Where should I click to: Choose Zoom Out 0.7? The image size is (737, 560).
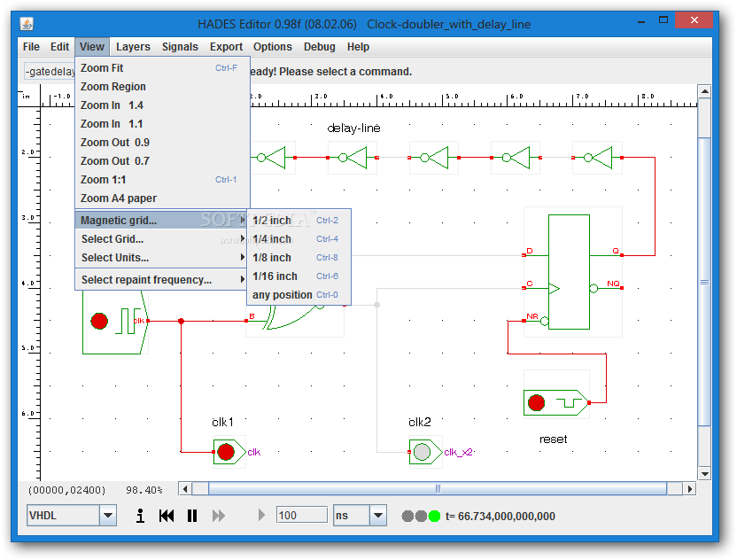[x=162, y=160]
